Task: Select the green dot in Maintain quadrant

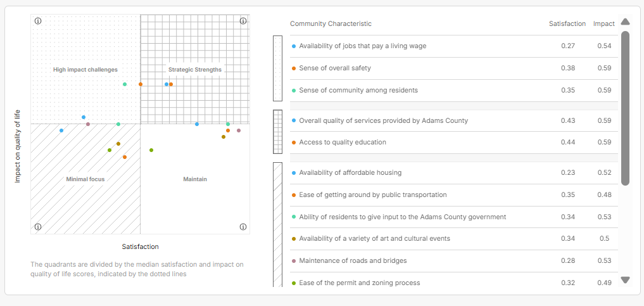Action: (151, 150)
